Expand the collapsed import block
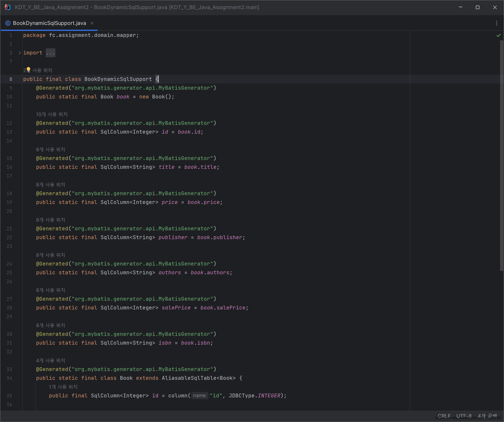 point(20,53)
